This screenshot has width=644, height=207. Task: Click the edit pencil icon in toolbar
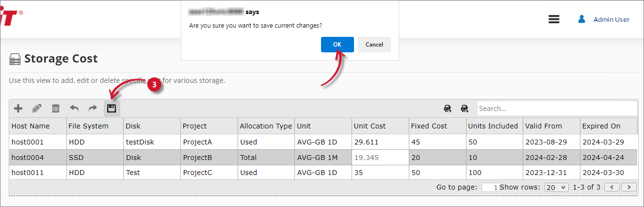pos(37,109)
